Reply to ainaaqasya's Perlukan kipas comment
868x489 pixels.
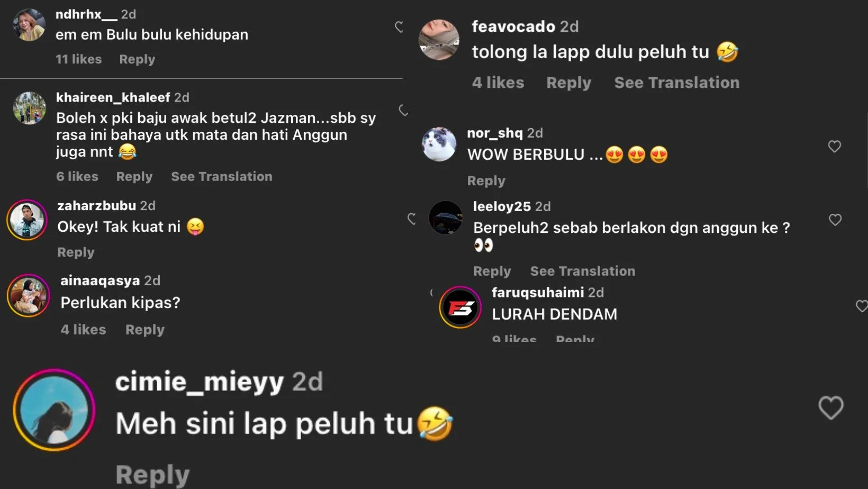tap(145, 330)
